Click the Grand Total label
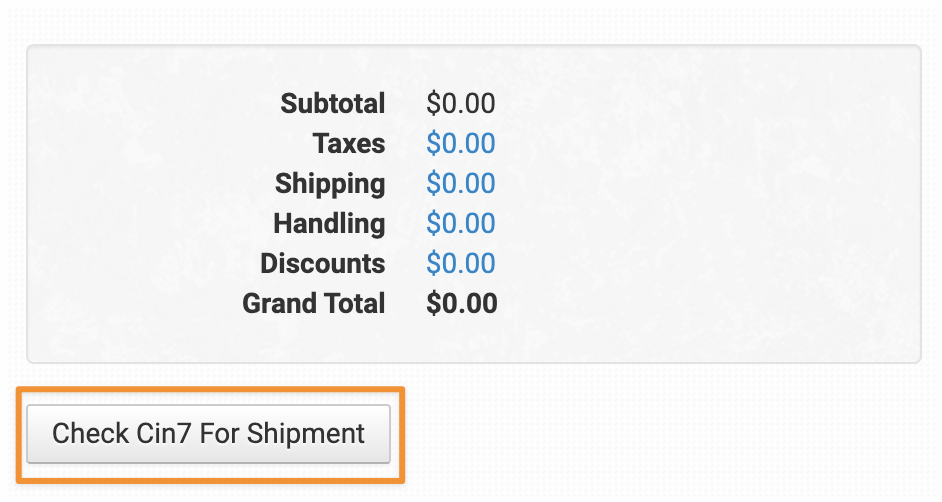Screen dimensions: 942x502 tap(313, 304)
